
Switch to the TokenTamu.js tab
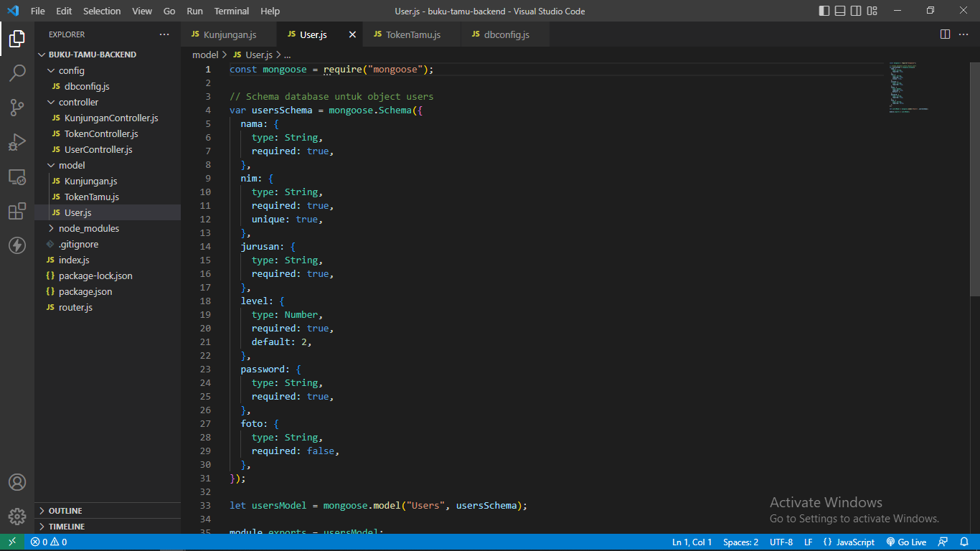point(413,34)
